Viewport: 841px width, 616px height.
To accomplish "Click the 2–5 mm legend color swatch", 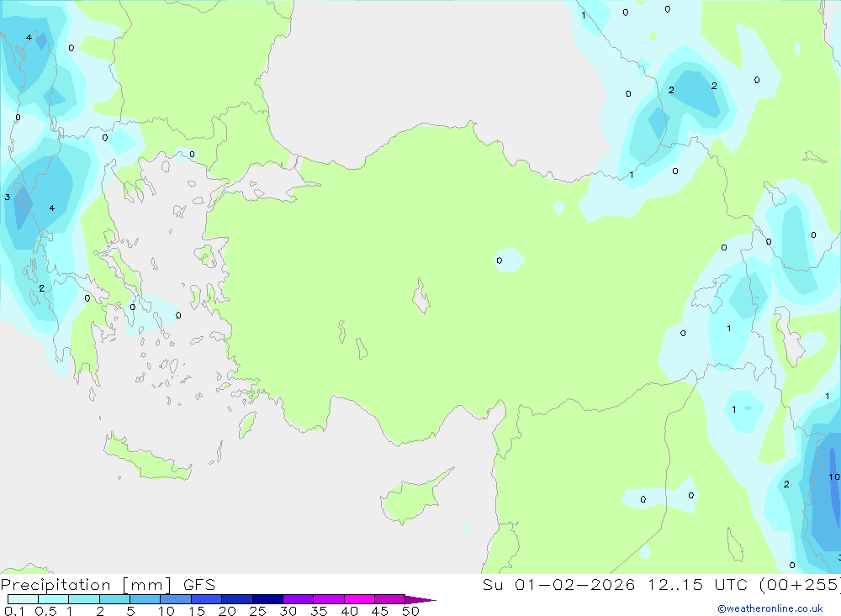I will click(114, 599).
